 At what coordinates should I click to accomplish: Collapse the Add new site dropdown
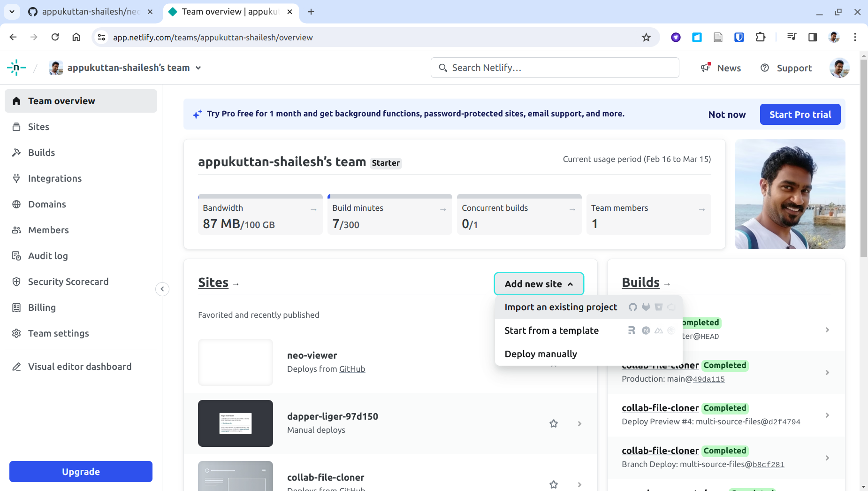click(x=539, y=284)
